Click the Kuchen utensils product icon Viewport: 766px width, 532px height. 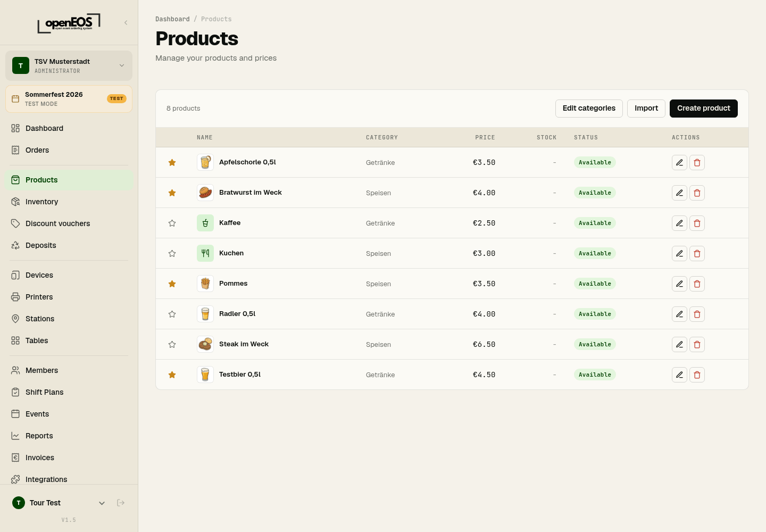(x=205, y=253)
